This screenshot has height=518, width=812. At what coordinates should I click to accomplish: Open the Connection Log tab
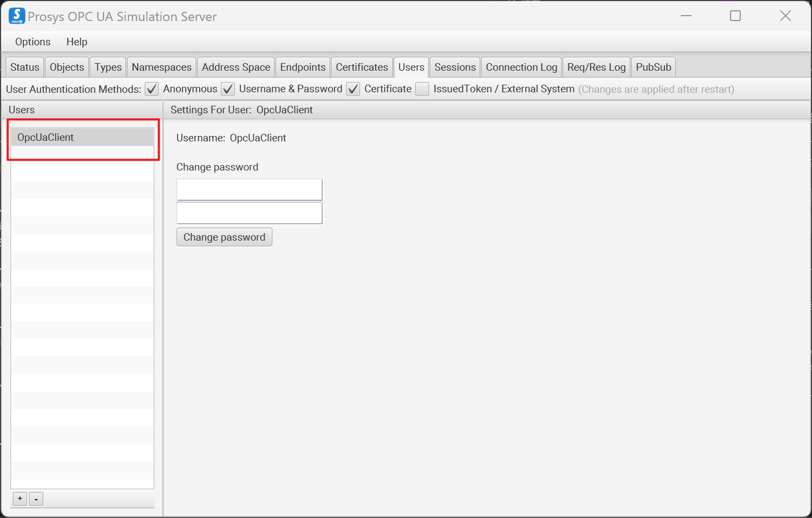[522, 67]
